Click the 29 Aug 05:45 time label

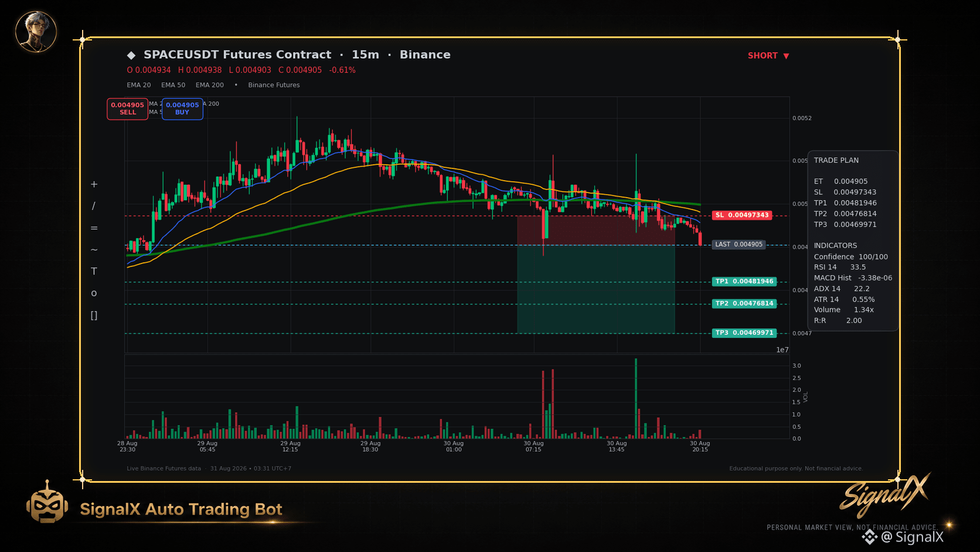(207, 446)
